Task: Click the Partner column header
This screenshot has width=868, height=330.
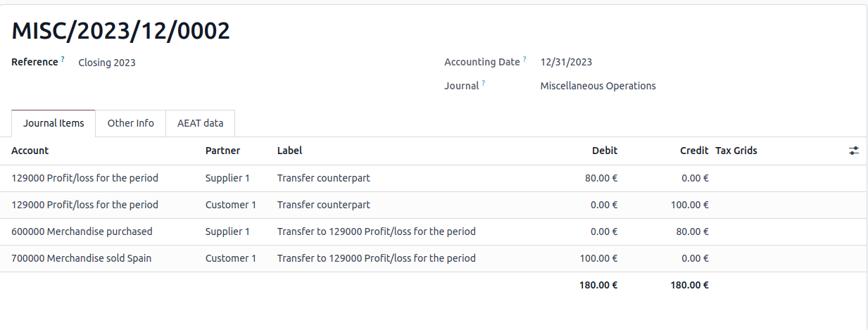Action: point(222,151)
